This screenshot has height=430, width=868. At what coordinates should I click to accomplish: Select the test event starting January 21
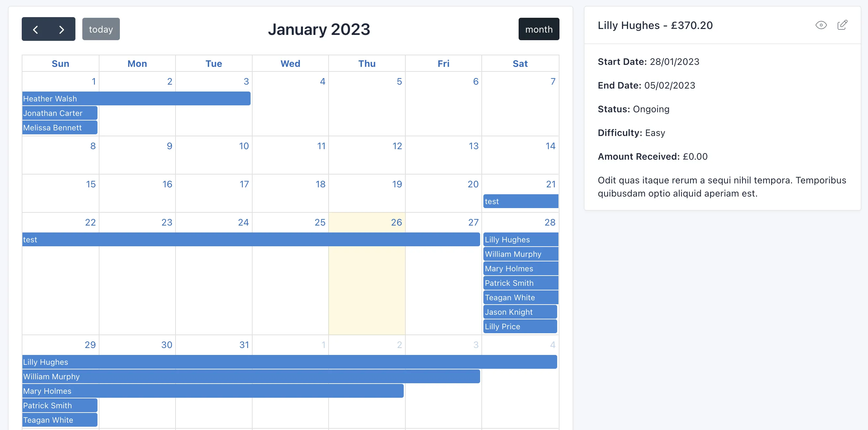pyautogui.click(x=520, y=201)
